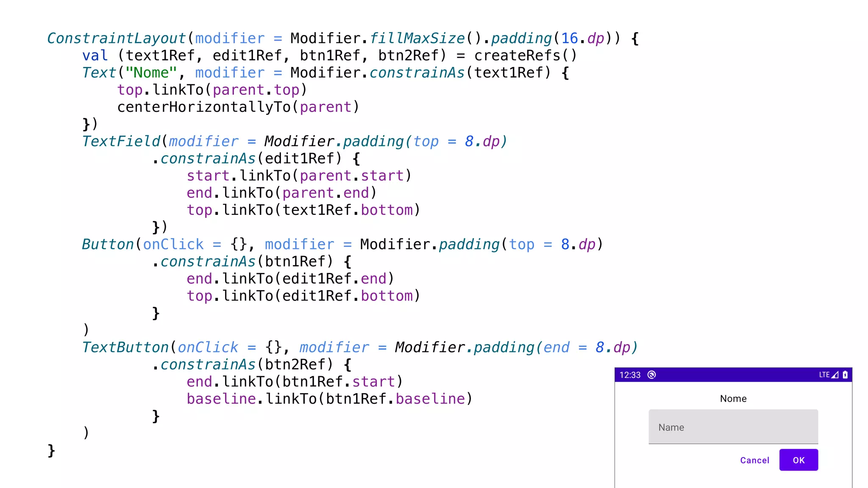868x488 pixels.
Task: Click the top.linkTo(text1Ref.bottom) line
Action: [x=303, y=210]
